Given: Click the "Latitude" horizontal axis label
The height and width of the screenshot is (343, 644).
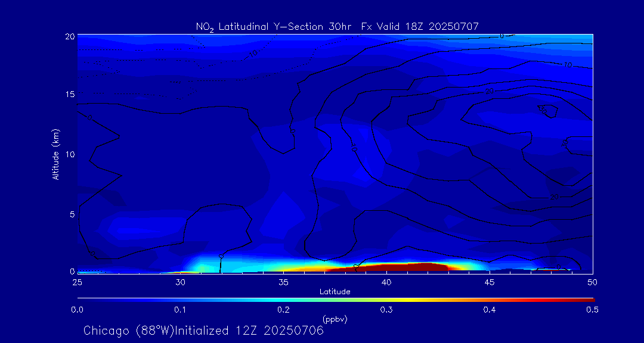Looking at the screenshot, I should pyautogui.click(x=335, y=292).
